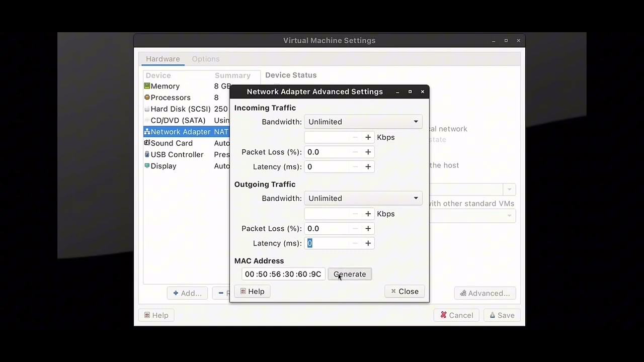644x362 pixels.
Task: Decrease incoming Kbps with minus button
Action: pos(355,137)
